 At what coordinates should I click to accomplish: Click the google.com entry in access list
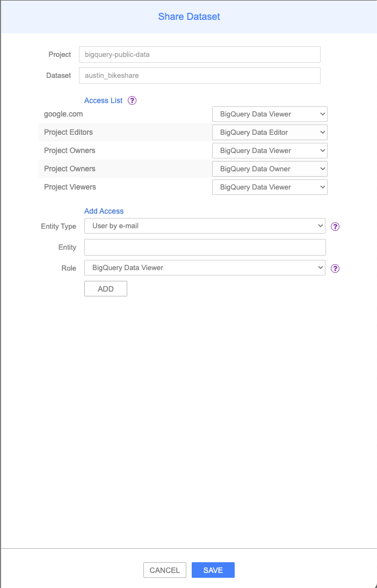[x=63, y=114]
